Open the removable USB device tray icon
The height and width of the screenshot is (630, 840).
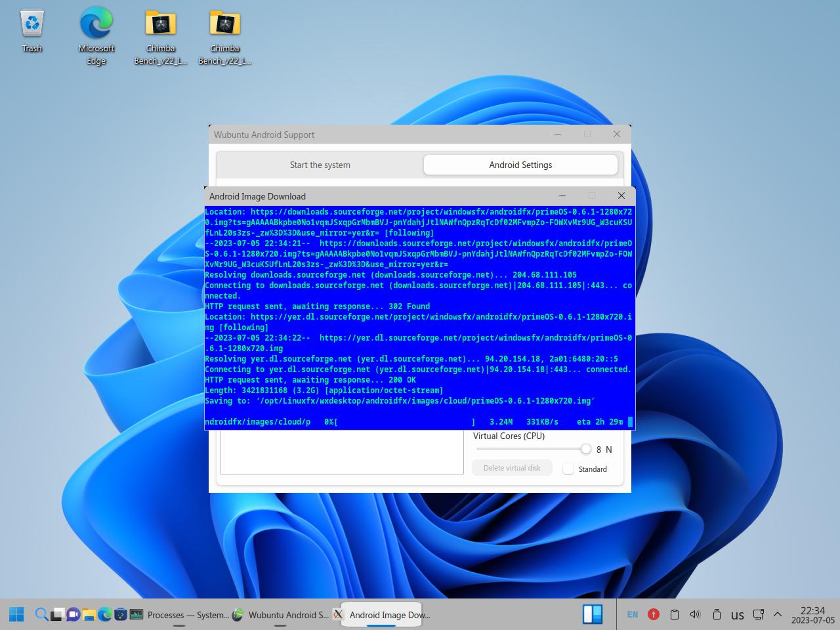[x=717, y=615]
